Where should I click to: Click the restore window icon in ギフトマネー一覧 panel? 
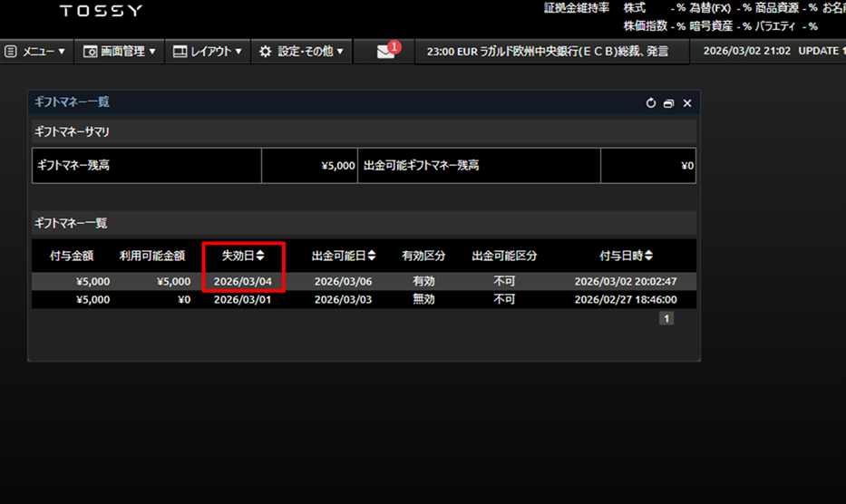[x=668, y=103]
